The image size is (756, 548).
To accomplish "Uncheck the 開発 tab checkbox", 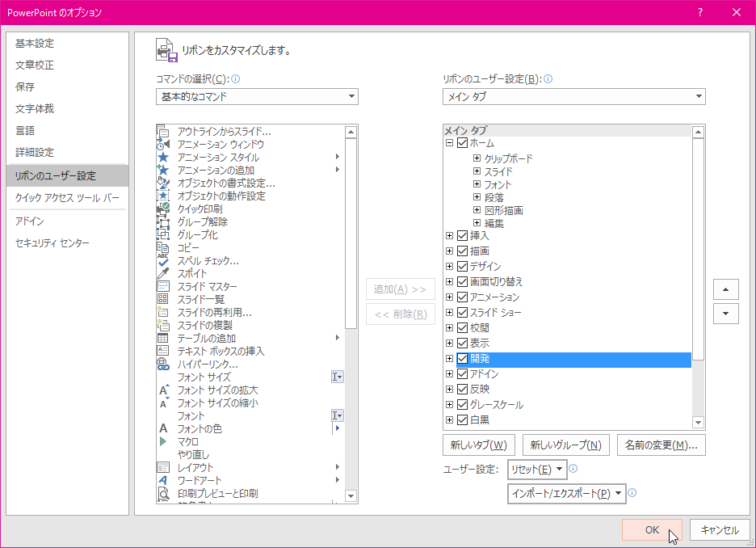I will (462, 358).
